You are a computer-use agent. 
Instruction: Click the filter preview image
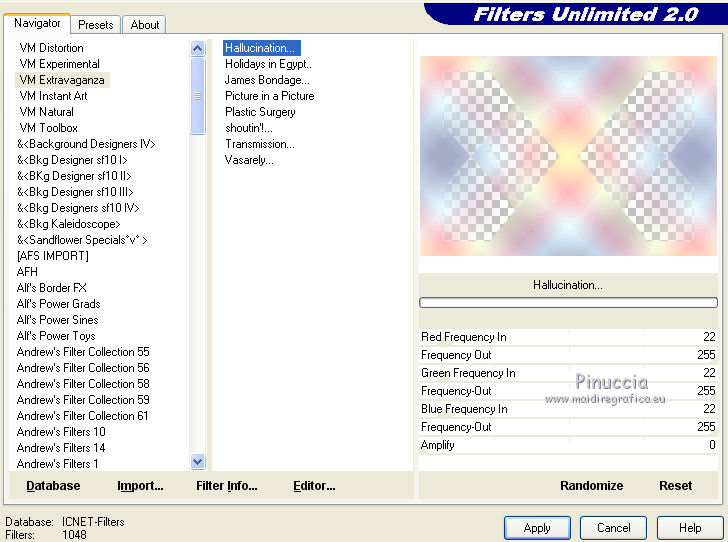568,156
